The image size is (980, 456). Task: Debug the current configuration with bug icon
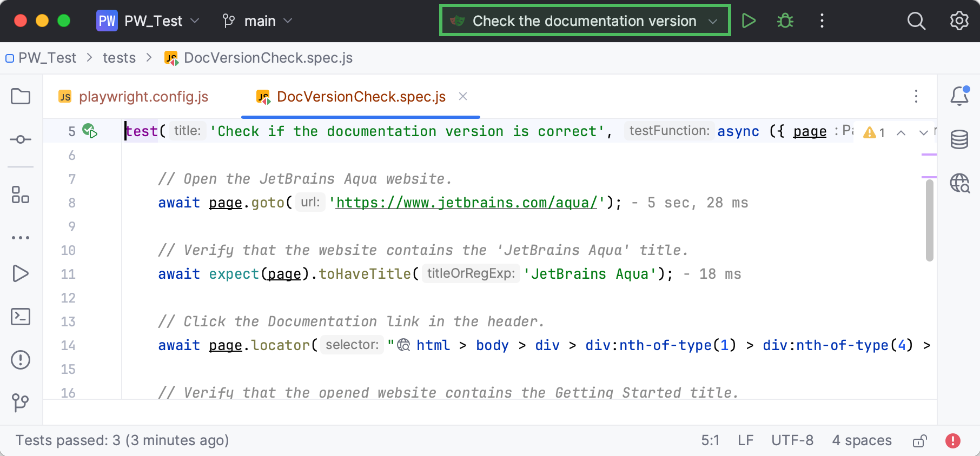(785, 21)
